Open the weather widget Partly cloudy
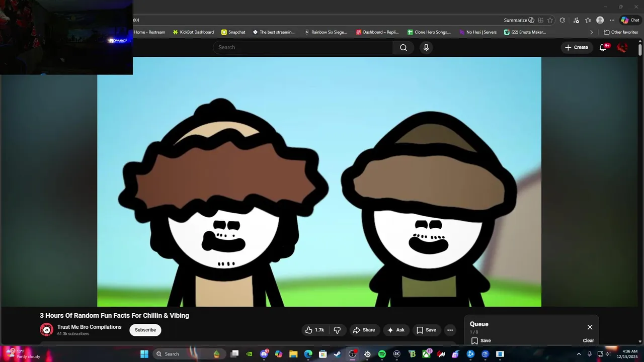The image size is (644, 362). [23, 354]
